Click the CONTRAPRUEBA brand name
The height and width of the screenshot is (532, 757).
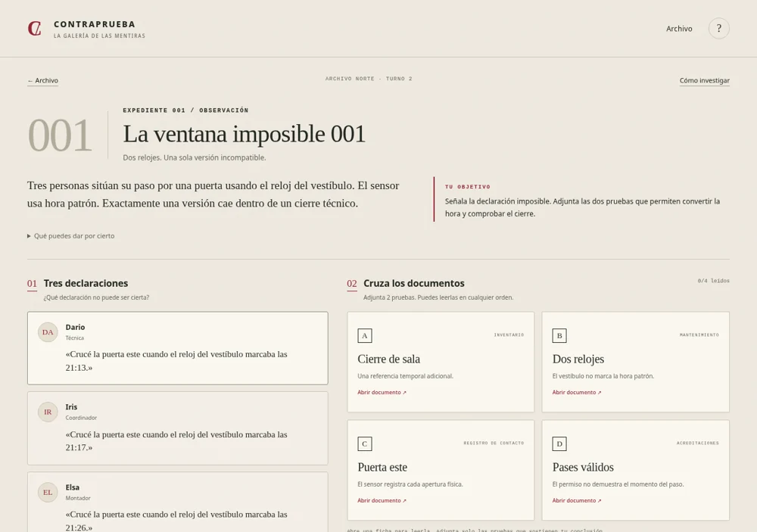pyautogui.click(x=95, y=24)
